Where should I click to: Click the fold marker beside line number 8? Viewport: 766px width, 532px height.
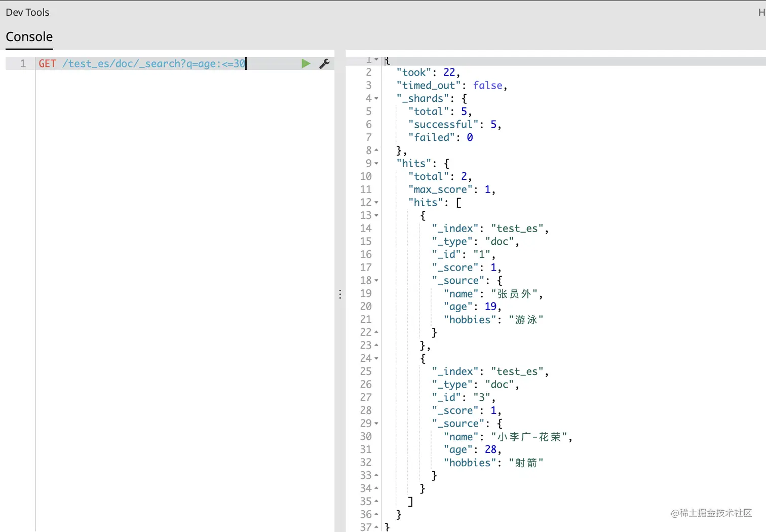[x=376, y=150]
